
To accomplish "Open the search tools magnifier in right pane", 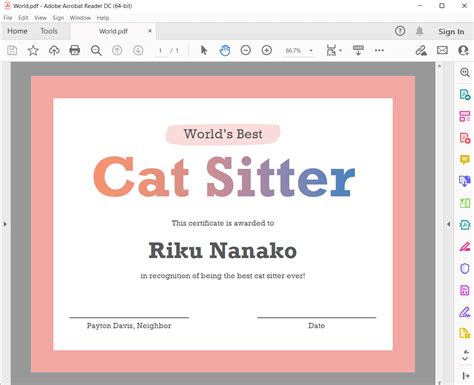I will pos(465,72).
